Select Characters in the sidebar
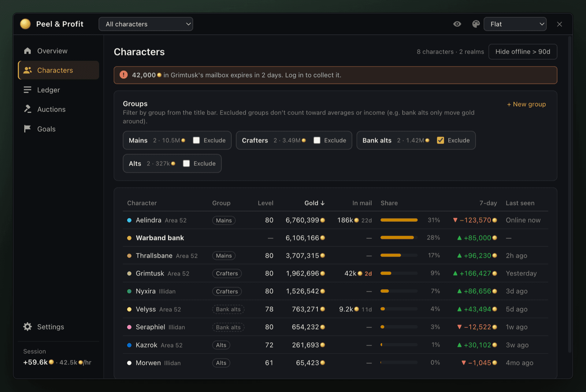586x392 pixels. (59, 70)
